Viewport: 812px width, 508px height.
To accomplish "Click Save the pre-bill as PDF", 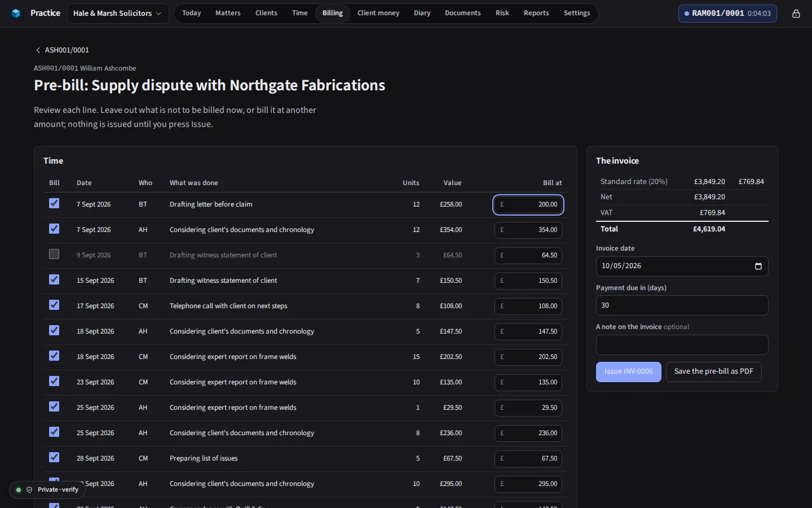I will 714,372.
